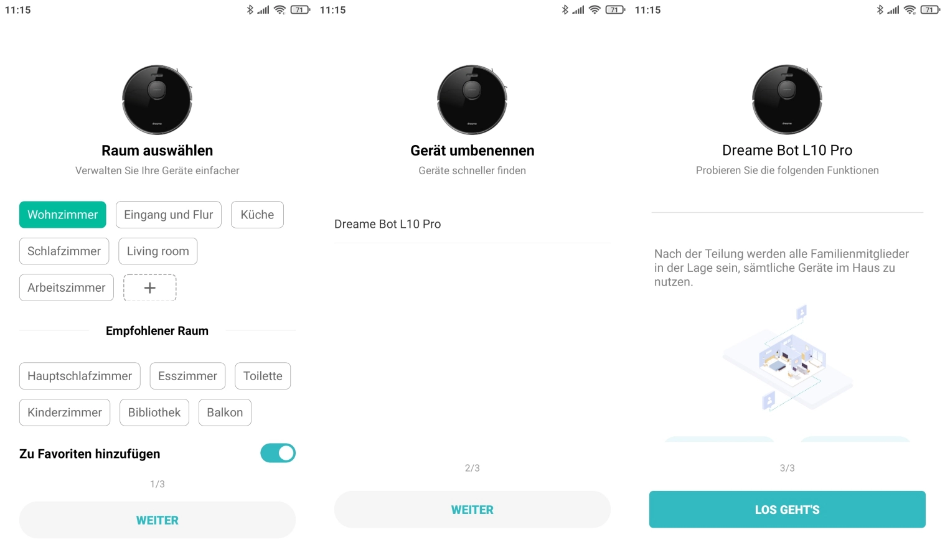Choose Eingang und Flur room
Image resolution: width=945 pixels, height=560 pixels.
point(168,215)
